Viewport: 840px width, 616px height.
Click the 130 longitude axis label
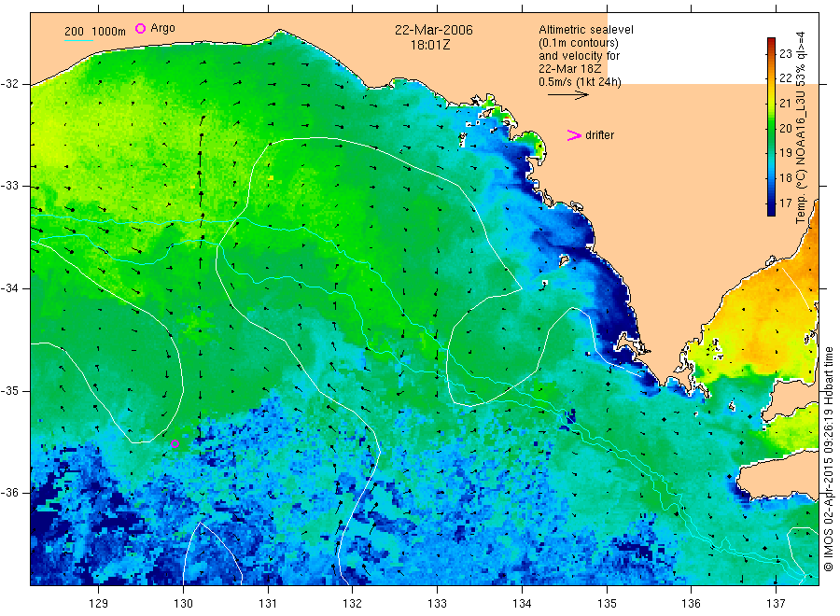183,604
